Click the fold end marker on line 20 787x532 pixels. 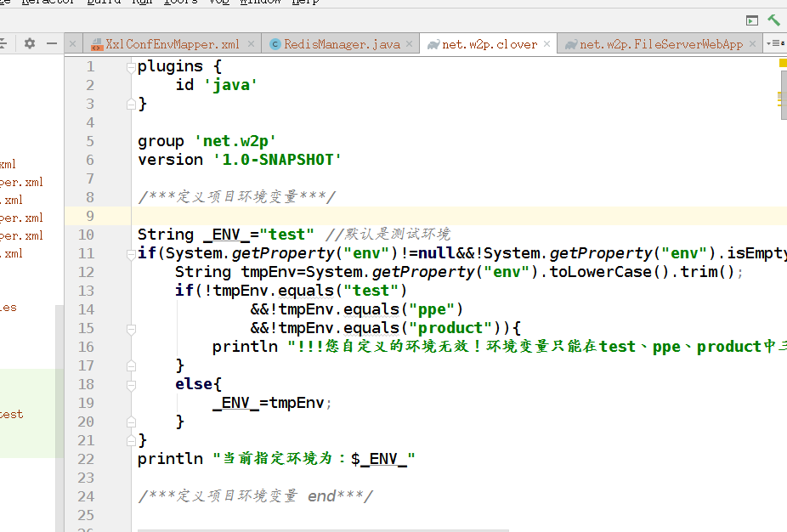(x=131, y=422)
